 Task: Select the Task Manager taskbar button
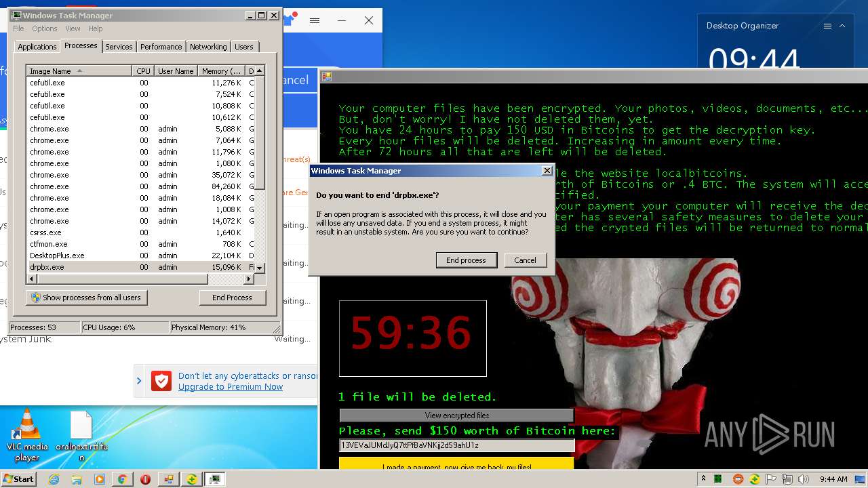tap(215, 479)
